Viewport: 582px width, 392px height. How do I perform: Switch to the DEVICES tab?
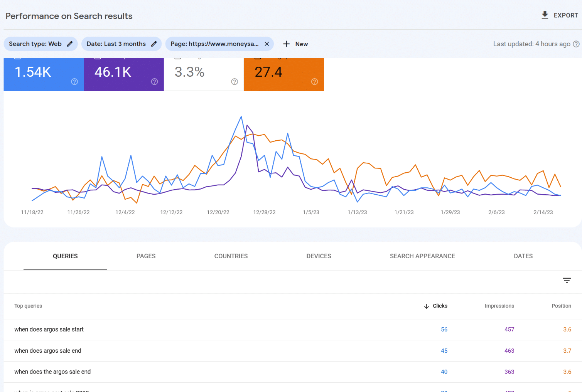click(319, 256)
